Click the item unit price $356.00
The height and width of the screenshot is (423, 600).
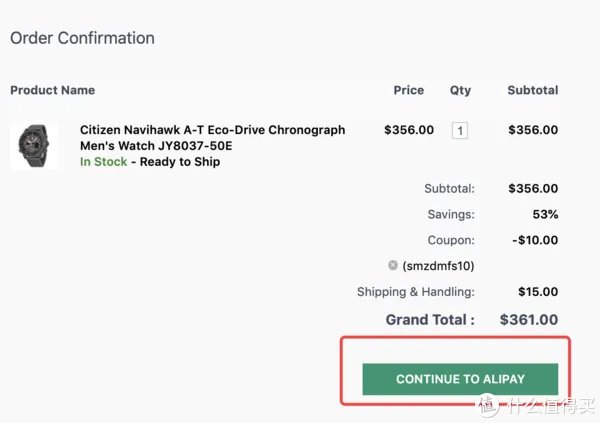409,130
